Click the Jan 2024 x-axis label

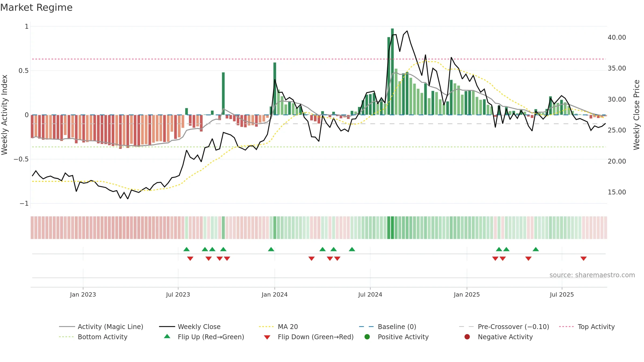point(275,295)
